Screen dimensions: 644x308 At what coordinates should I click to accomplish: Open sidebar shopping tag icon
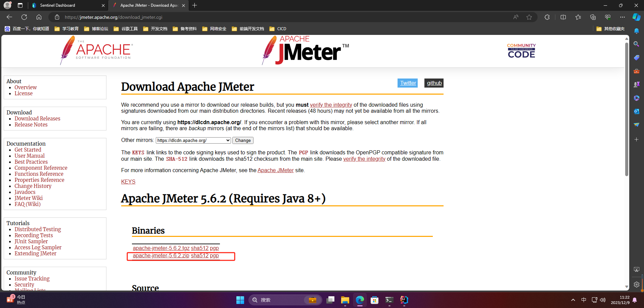point(637,58)
